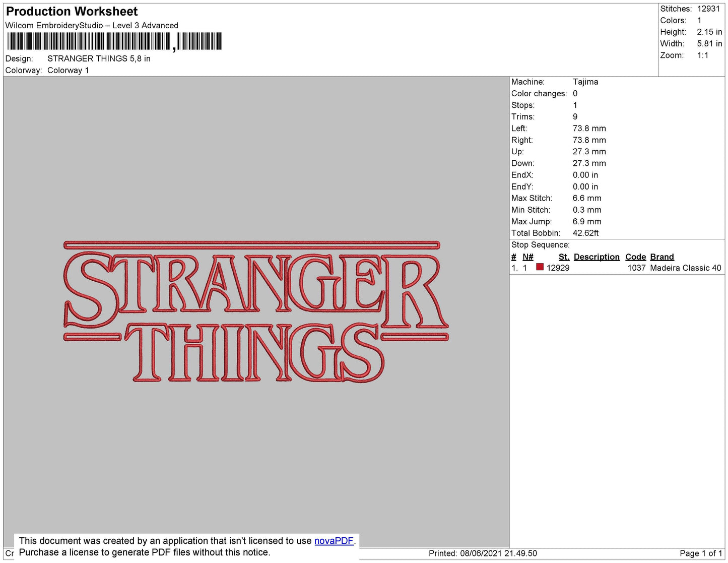Select Min Stitch value 0.3 mm
The height and width of the screenshot is (563, 728).
[587, 210]
